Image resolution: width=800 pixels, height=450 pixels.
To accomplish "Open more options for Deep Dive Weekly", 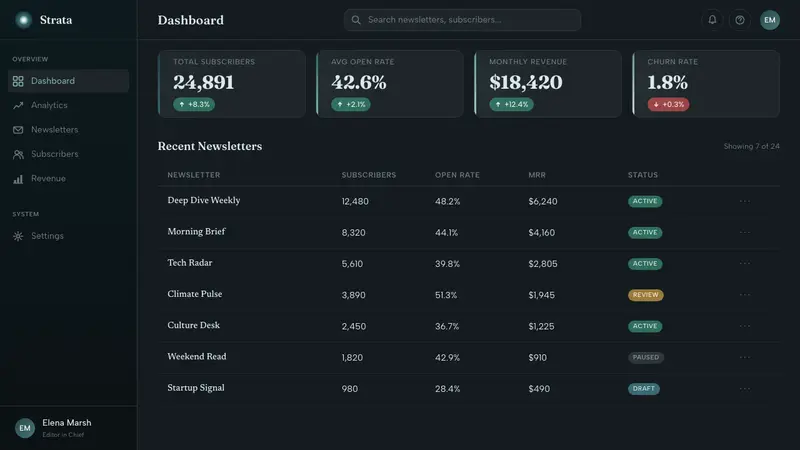I will point(745,201).
